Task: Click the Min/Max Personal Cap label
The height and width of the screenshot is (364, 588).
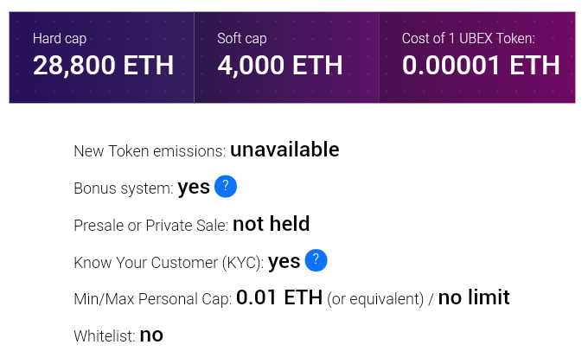Action: coord(153,299)
